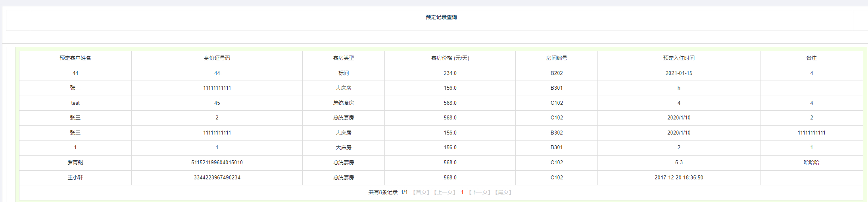
Task: Click the 2021-01-15 check-in date cell
Action: [679, 73]
